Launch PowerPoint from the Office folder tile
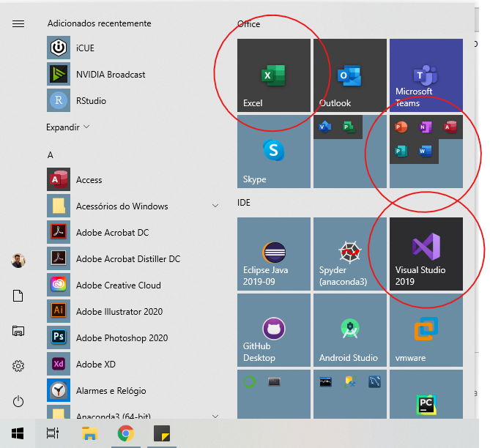 tap(401, 127)
